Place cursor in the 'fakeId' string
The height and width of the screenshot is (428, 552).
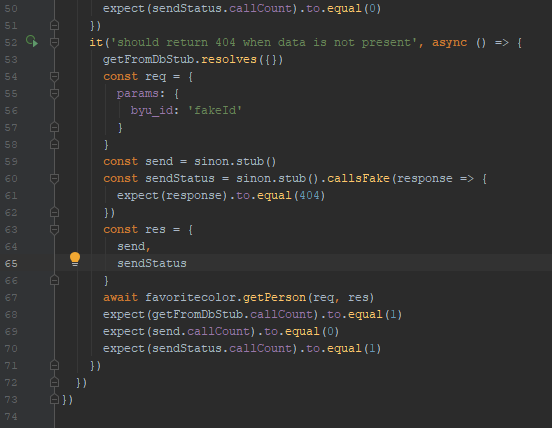coord(214,111)
